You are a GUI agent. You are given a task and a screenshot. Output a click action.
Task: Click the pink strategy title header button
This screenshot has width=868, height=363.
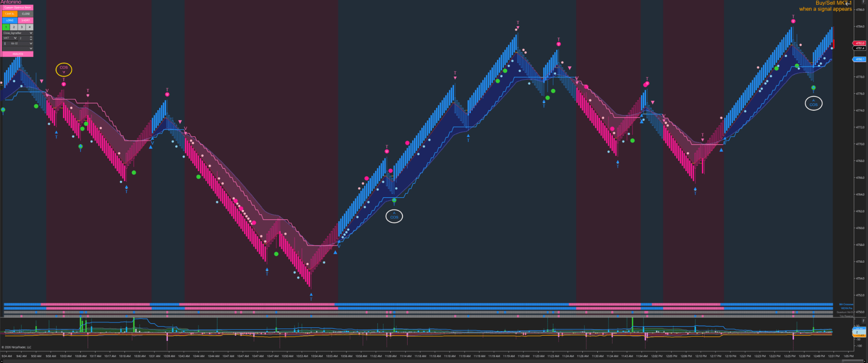point(18,7)
